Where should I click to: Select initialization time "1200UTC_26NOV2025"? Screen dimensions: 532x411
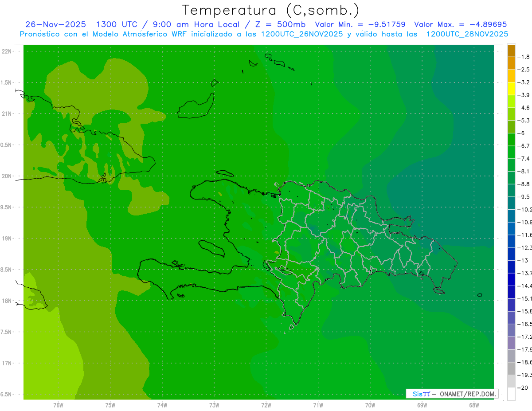301,34
